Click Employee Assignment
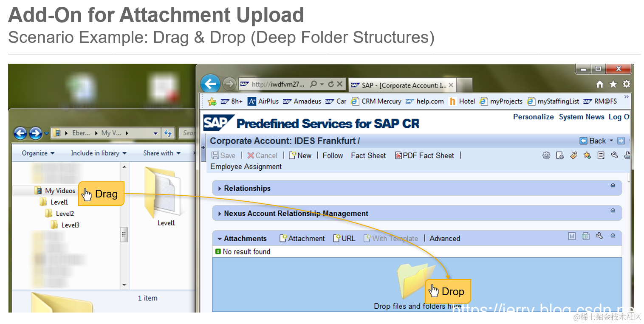The width and height of the screenshot is (644, 324). tap(246, 166)
